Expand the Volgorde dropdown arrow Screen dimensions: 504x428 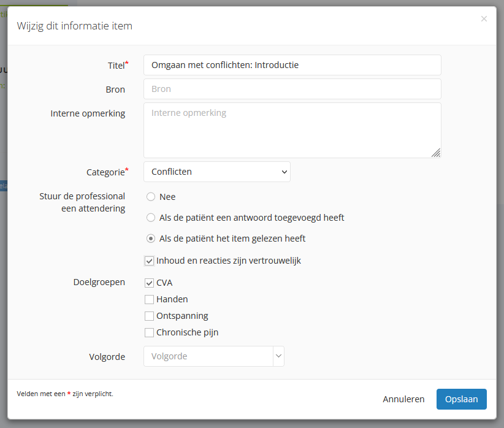coord(278,356)
